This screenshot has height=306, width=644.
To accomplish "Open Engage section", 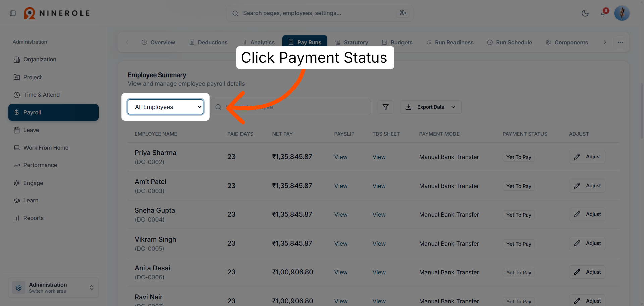I will (54, 183).
